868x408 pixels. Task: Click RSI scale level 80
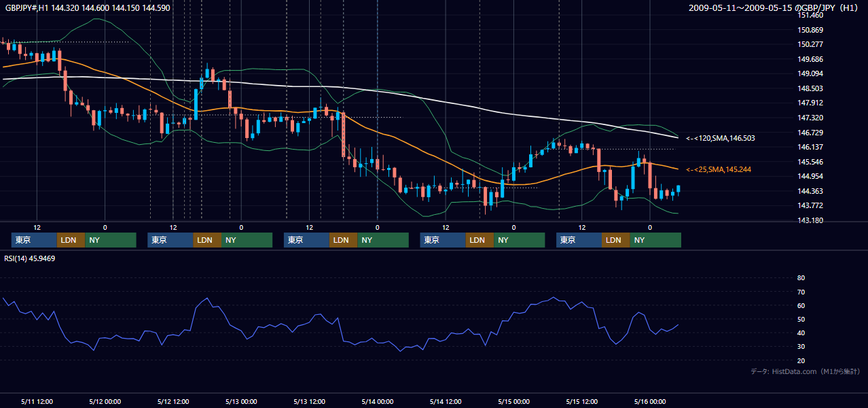pyautogui.click(x=801, y=278)
